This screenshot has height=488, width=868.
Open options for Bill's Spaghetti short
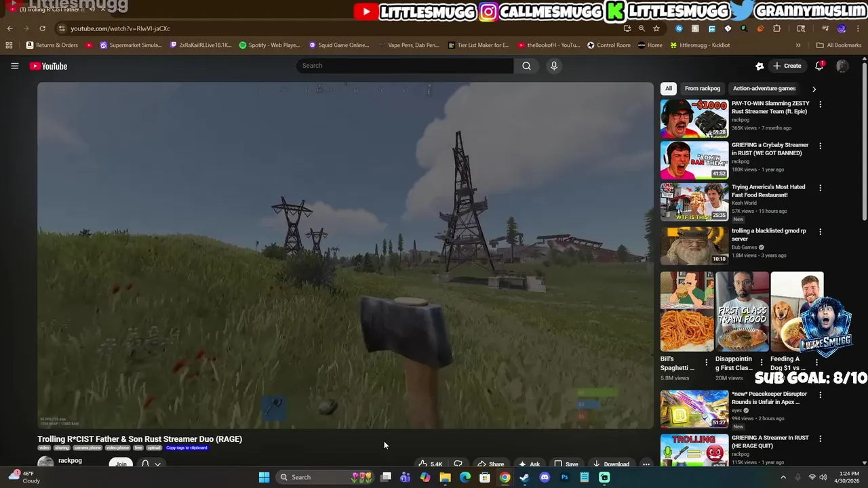point(706,363)
